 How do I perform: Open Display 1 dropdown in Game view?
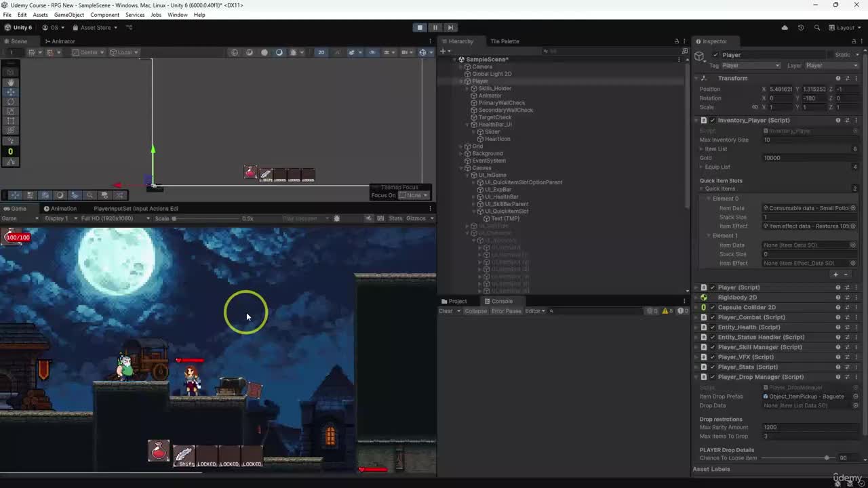[60, 218]
